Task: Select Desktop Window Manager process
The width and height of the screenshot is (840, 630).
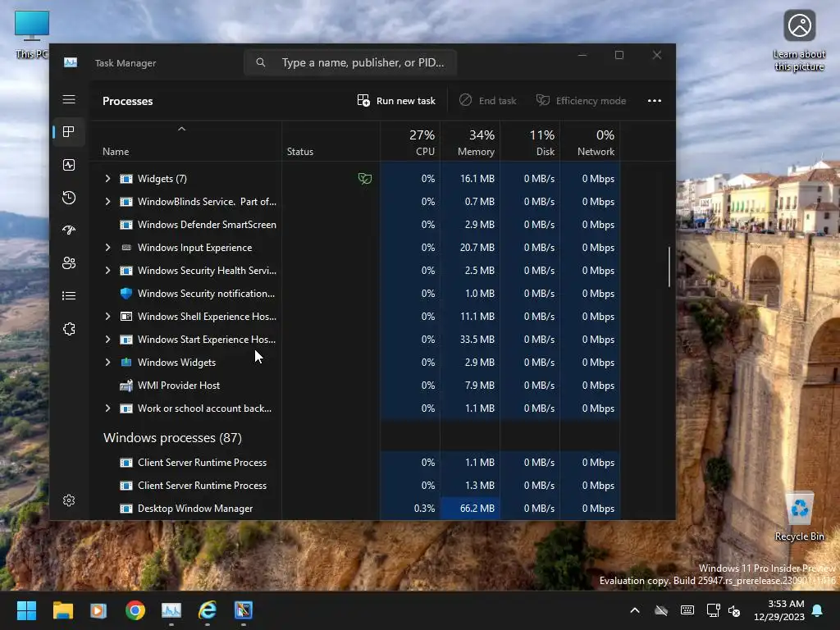Action: pos(195,509)
